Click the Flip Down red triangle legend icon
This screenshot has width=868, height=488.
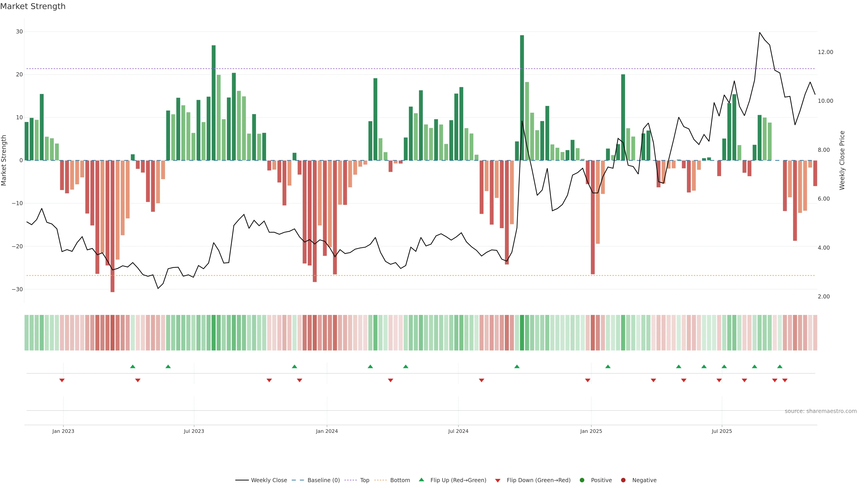[x=498, y=481]
